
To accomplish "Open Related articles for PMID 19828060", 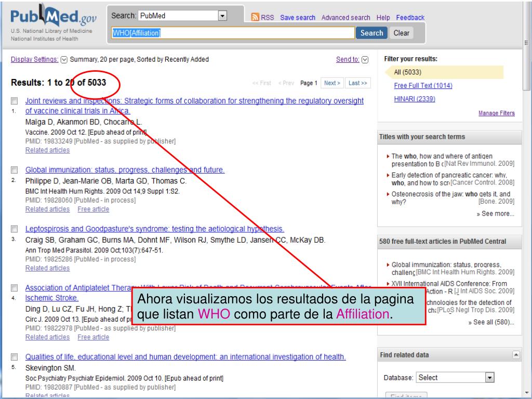I will click(47, 209).
